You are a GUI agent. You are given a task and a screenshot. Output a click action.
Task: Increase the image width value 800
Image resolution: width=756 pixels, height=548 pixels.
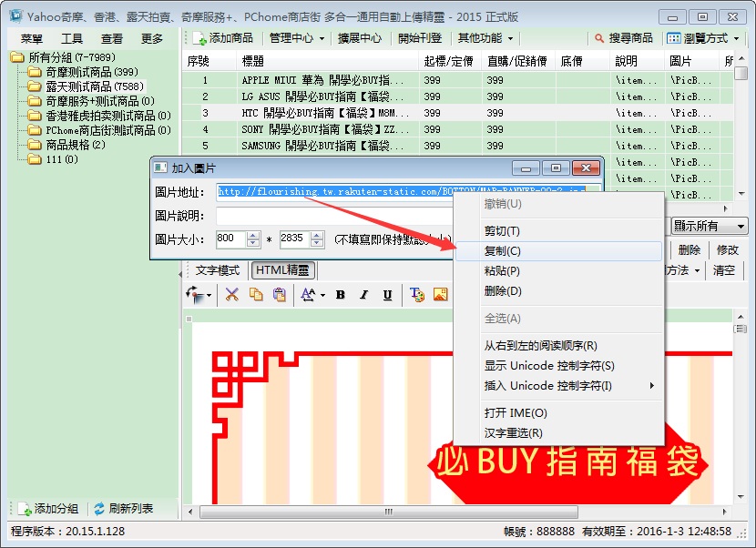click(253, 235)
